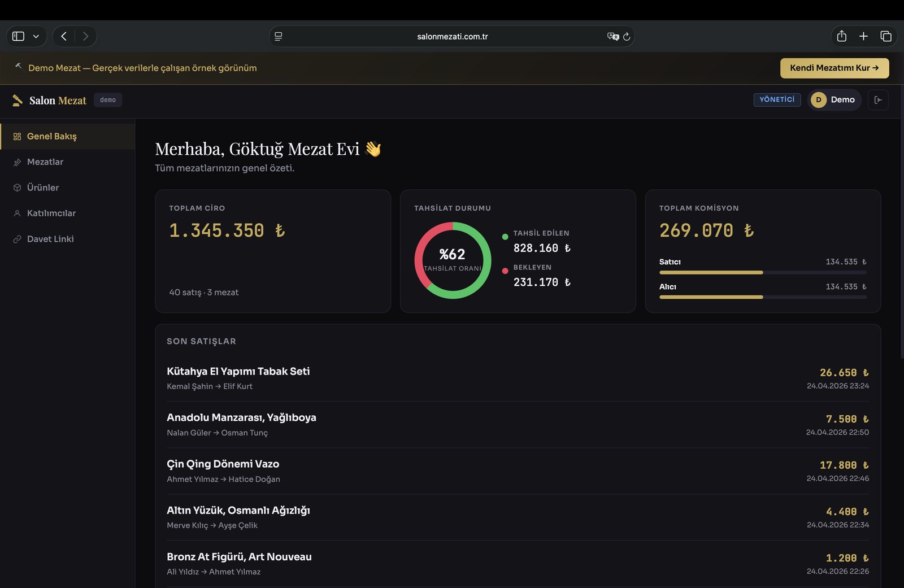Click the Satıcı commission progress bar
This screenshot has height=588, width=904.
[763, 272]
